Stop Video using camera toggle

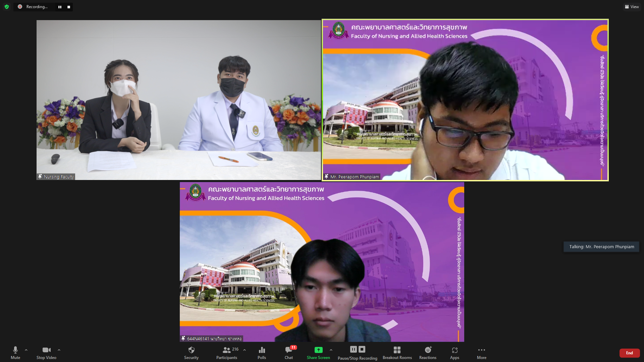pyautogui.click(x=46, y=352)
